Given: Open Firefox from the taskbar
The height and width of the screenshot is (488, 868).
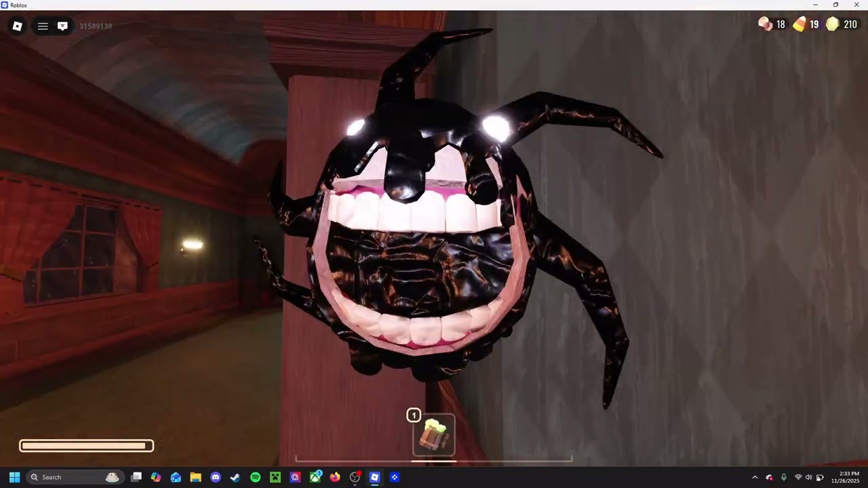Looking at the screenshot, I should click(x=335, y=477).
